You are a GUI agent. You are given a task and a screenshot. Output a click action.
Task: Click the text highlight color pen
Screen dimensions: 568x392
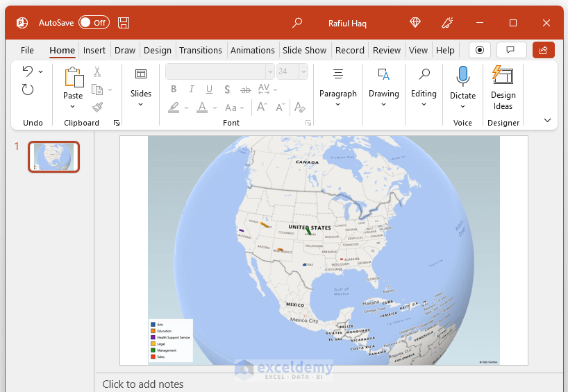174,107
